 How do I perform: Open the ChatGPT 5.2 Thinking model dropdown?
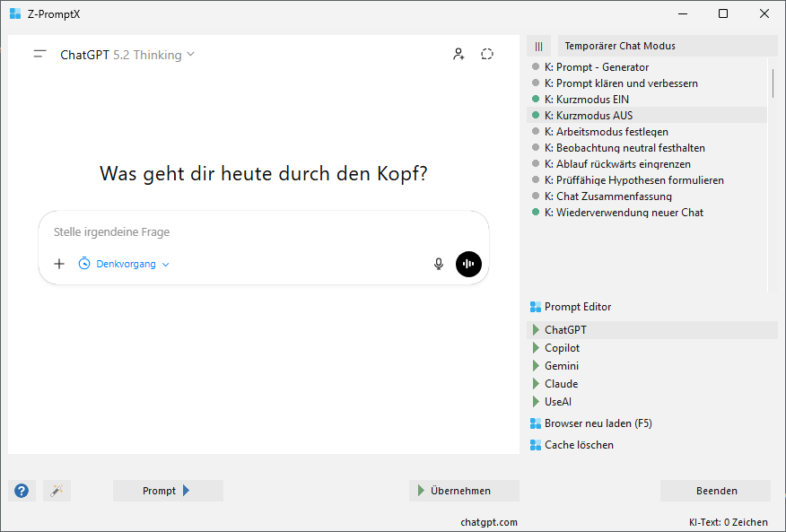point(127,55)
